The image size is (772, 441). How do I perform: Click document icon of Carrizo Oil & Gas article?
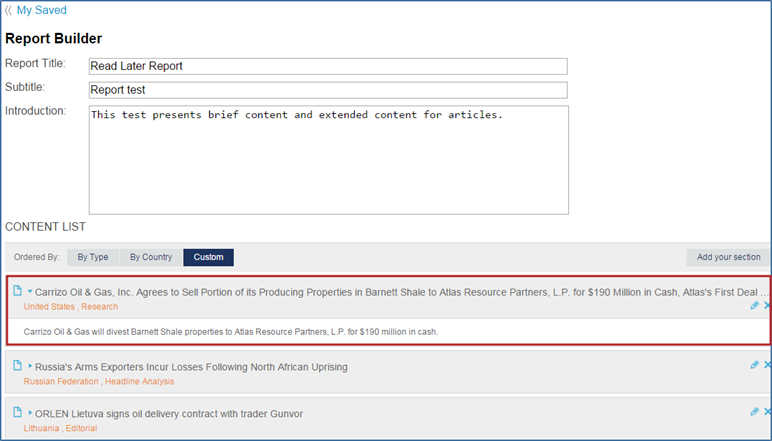pos(17,290)
